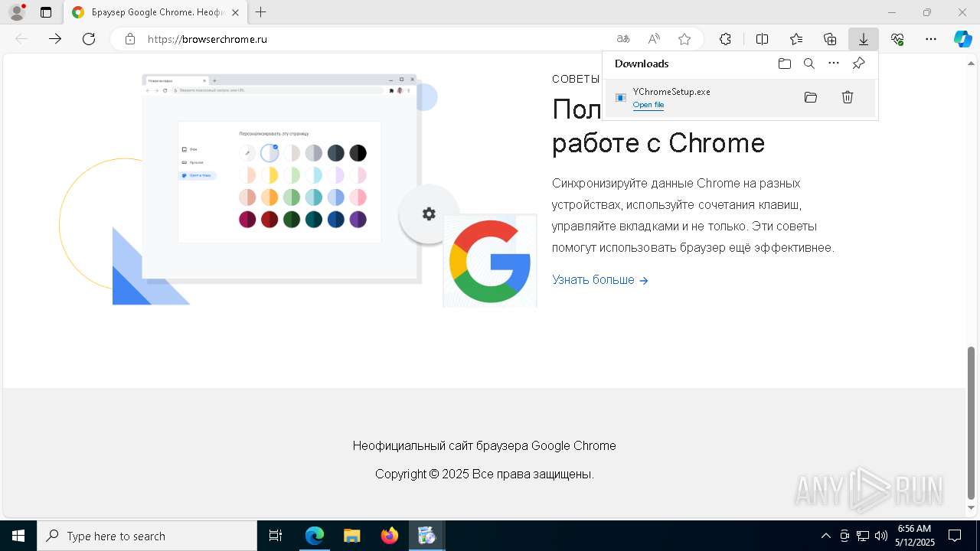Open the Windows Start menu
The width and height of the screenshot is (980, 551).
18,536
